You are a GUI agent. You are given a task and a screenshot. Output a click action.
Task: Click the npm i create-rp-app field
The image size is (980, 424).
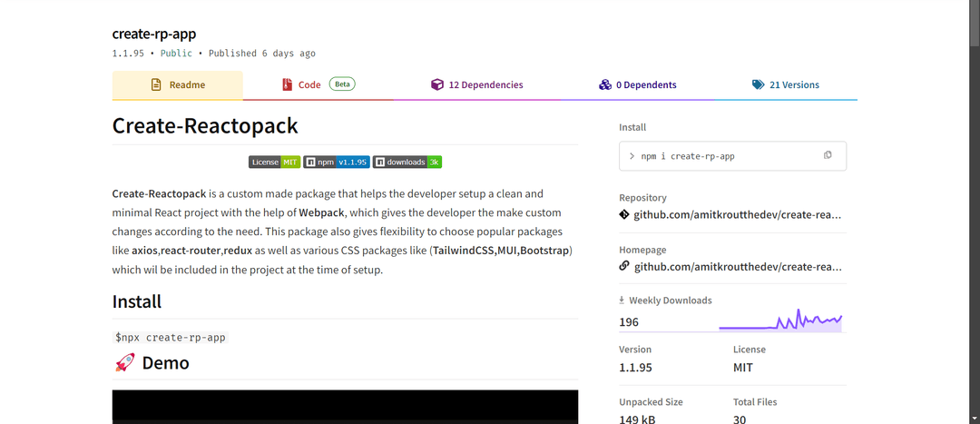[732, 156]
